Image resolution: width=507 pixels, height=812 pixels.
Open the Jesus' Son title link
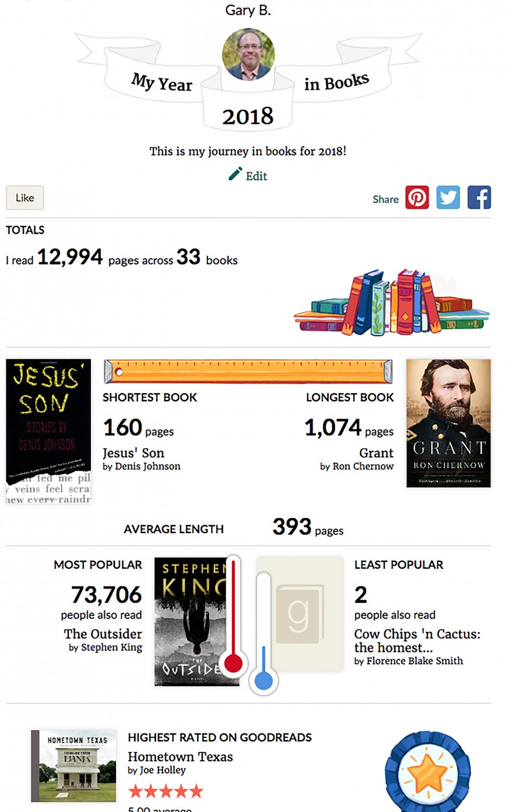coord(133,453)
